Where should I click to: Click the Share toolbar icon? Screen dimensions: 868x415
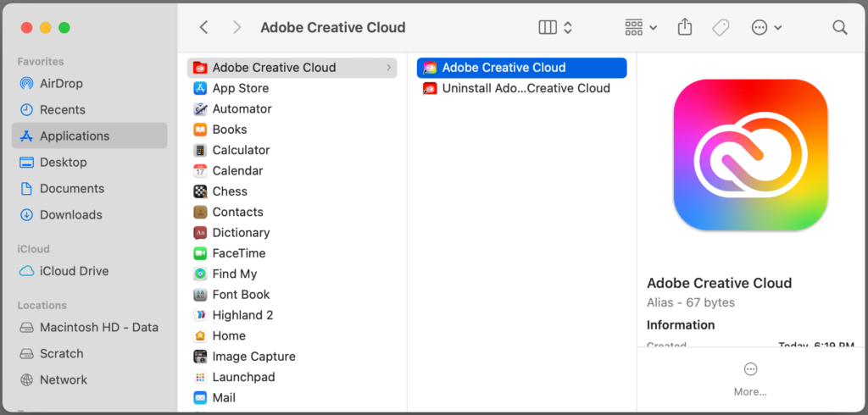(x=685, y=27)
